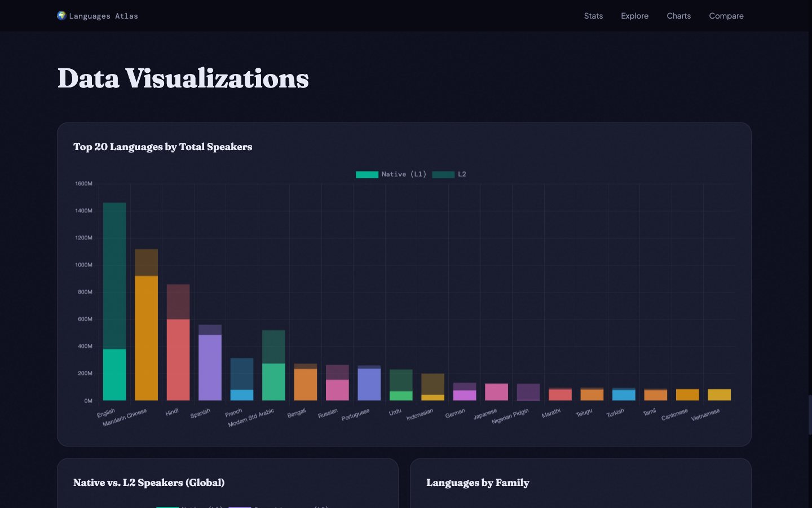Select the Modern Std Arabic native bar
Image resolution: width=812 pixels, height=508 pixels.
coord(273,382)
